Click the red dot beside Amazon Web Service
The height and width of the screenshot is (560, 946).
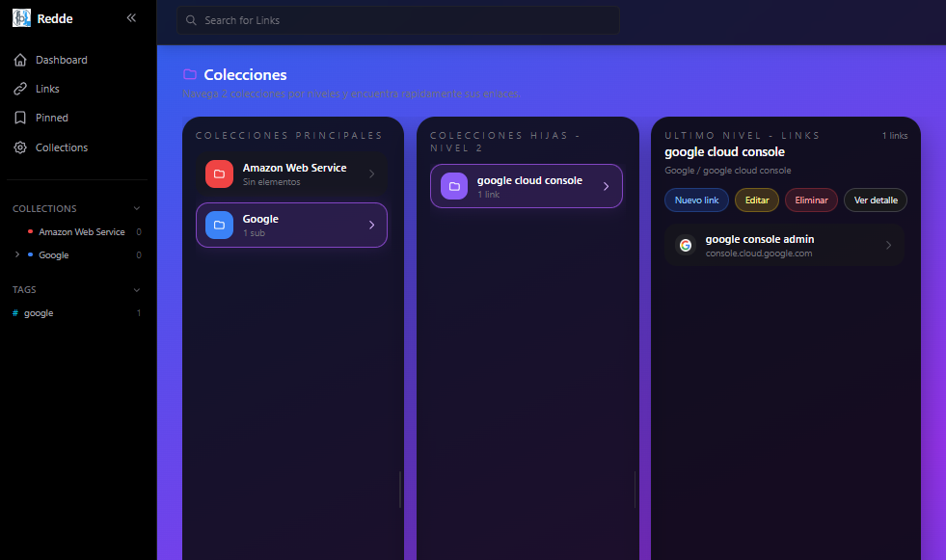click(28, 231)
